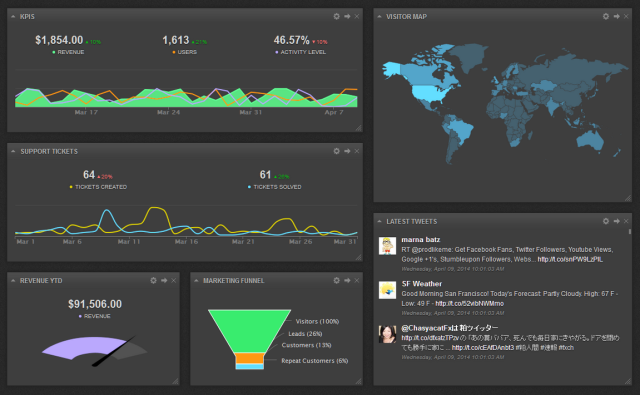Collapse the Support Tickets panel
The height and width of the screenshot is (395, 640).
pyautogui.click(x=13, y=151)
